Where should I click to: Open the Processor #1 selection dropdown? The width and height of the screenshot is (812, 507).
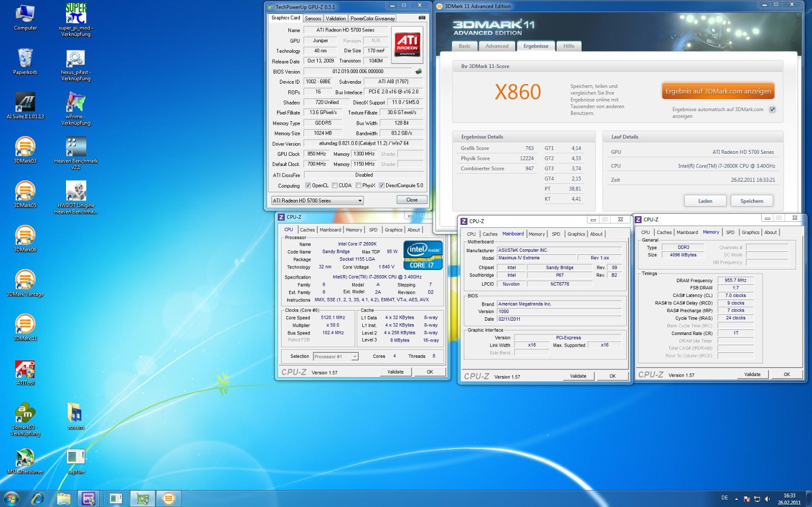tap(336, 357)
